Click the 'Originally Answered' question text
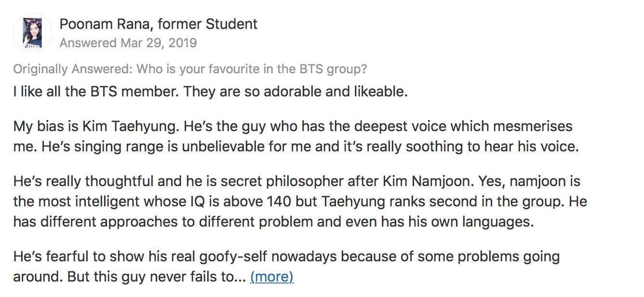The image size is (644, 297). point(190,69)
